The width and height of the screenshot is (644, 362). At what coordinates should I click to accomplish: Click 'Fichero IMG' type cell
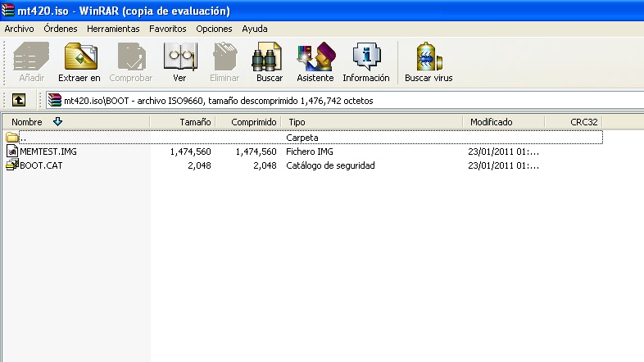click(x=309, y=152)
